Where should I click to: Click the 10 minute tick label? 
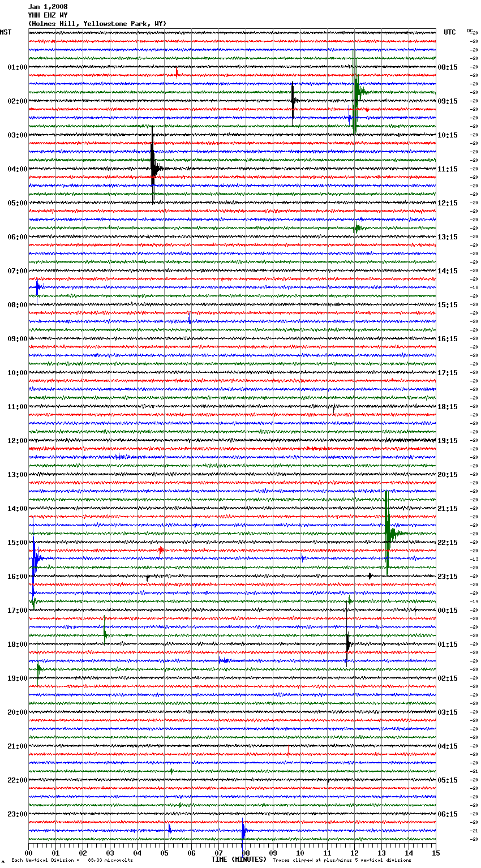(x=300, y=853)
